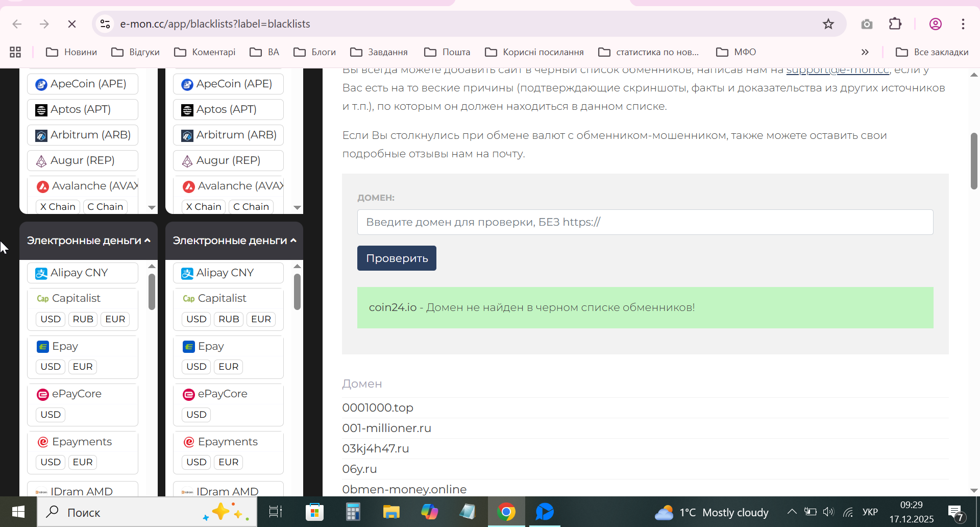Open the blue chat app in the taskbar
Viewport: 980px width, 527px height.
coord(545,512)
